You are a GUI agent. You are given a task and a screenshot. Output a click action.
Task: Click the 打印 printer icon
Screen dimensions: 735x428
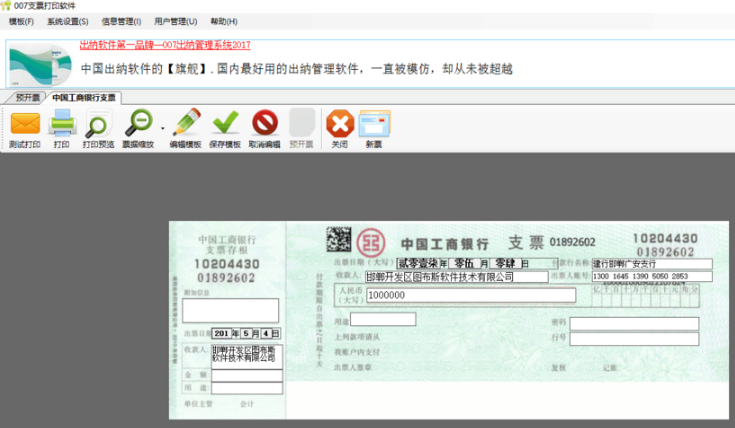click(x=62, y=123)
